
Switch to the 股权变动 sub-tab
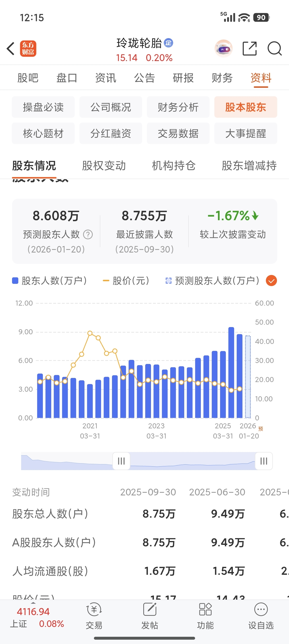pyautogui.click(x=104, y=165)
